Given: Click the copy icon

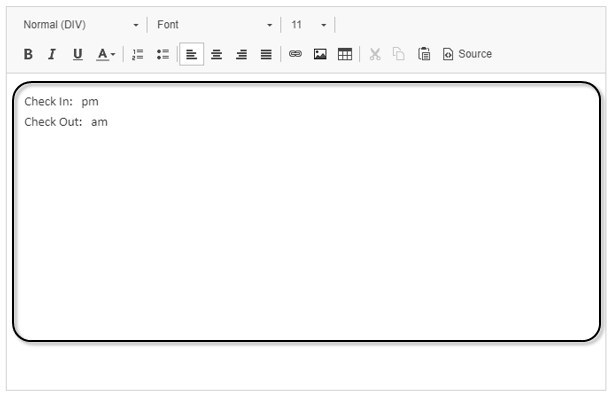Looking at the screenshot, I should point(399,54).
